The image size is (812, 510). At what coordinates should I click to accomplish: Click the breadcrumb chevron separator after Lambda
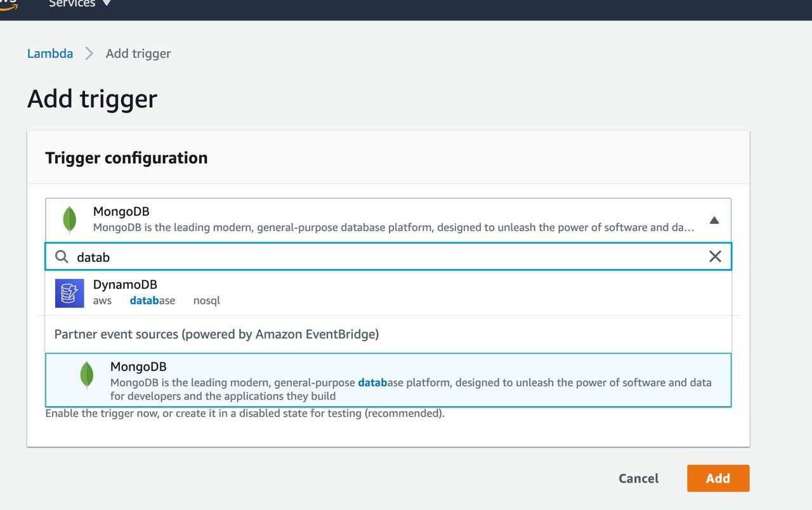[89, 54]
